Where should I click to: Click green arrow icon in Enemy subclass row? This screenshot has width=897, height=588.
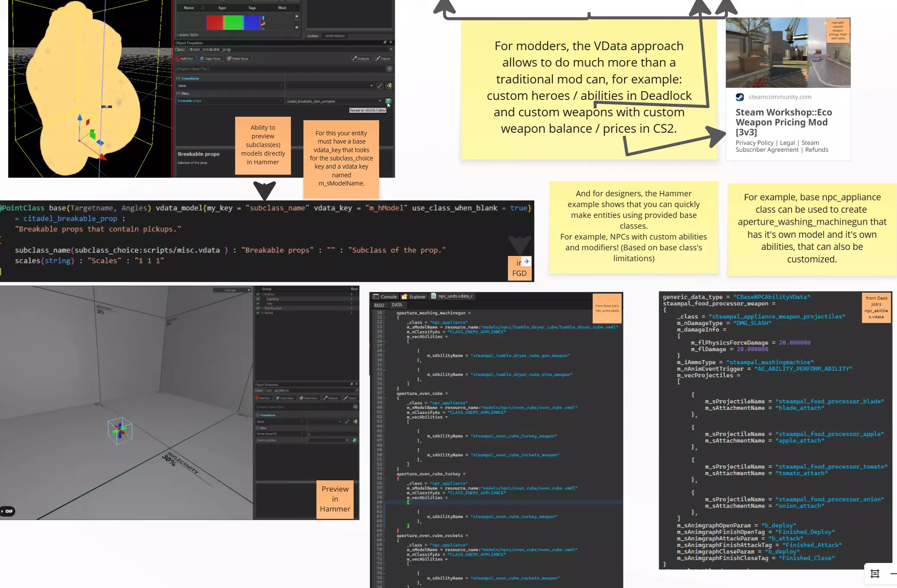(354, 440)
